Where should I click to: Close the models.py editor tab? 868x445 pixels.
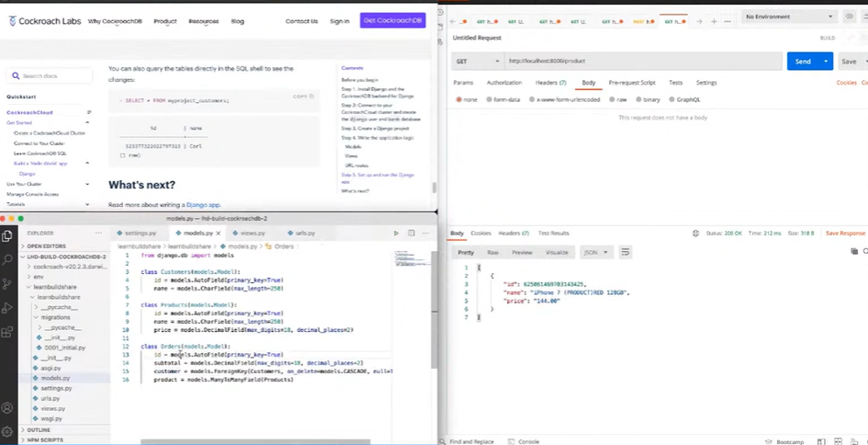218,234
